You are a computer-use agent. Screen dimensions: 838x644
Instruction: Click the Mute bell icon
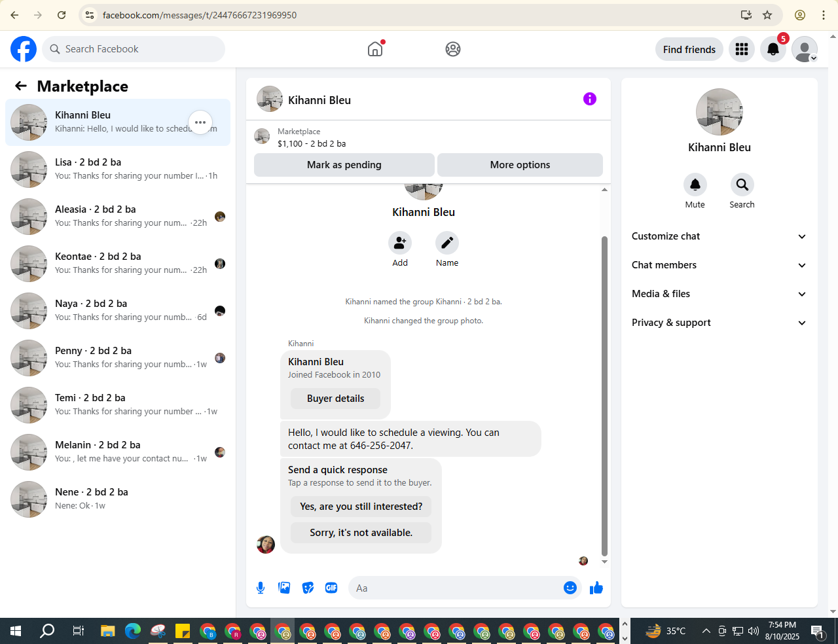click(x=695, y=185)
